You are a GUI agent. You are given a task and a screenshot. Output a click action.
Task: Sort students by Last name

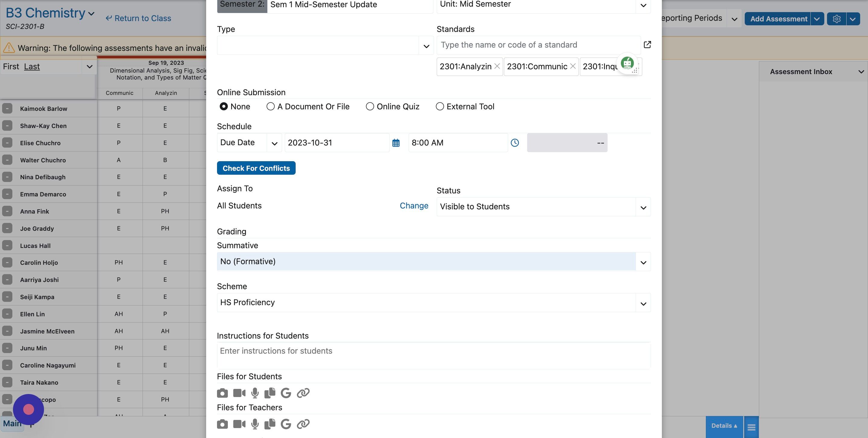[x=32, y=67]
